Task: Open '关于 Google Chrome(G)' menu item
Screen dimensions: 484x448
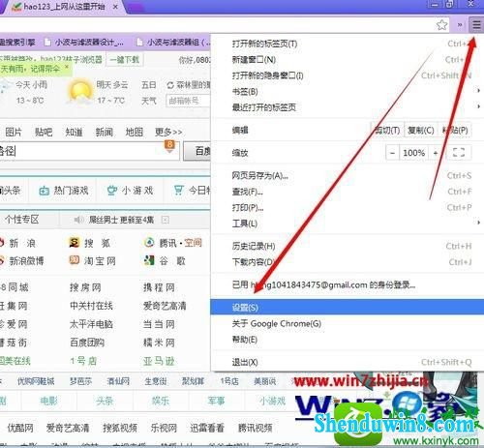Action: [347, 323]
